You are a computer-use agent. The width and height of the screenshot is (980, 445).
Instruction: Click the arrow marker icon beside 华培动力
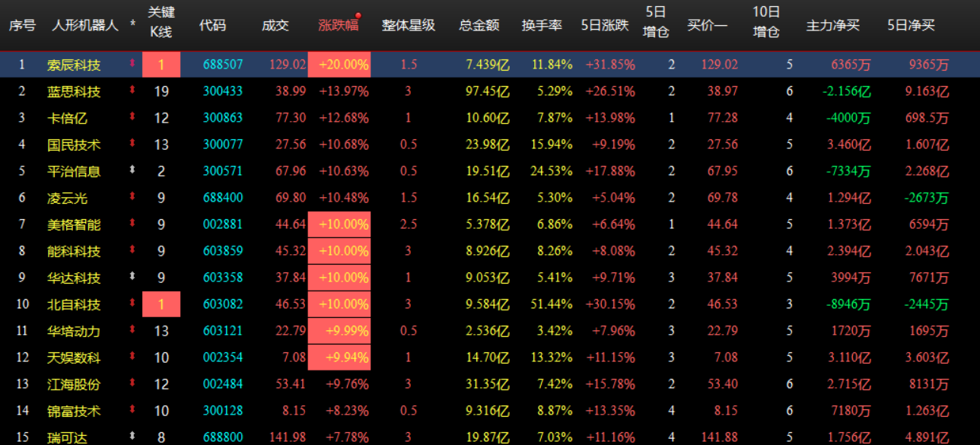coord(133,330)
